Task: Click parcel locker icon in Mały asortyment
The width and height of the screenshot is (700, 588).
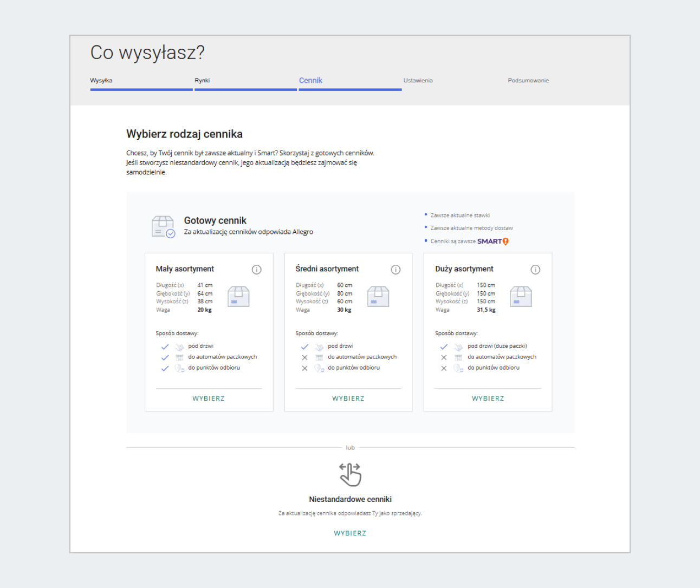Action: (179, 357)
